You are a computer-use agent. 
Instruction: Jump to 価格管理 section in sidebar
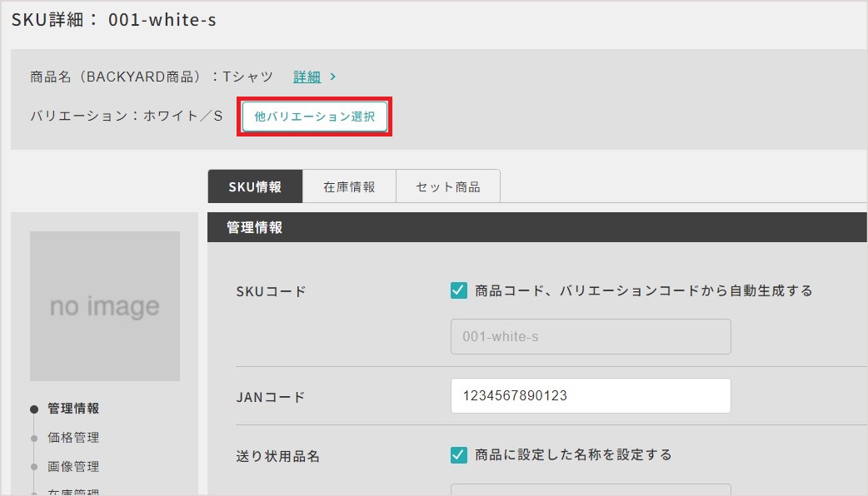click(73, 438)
